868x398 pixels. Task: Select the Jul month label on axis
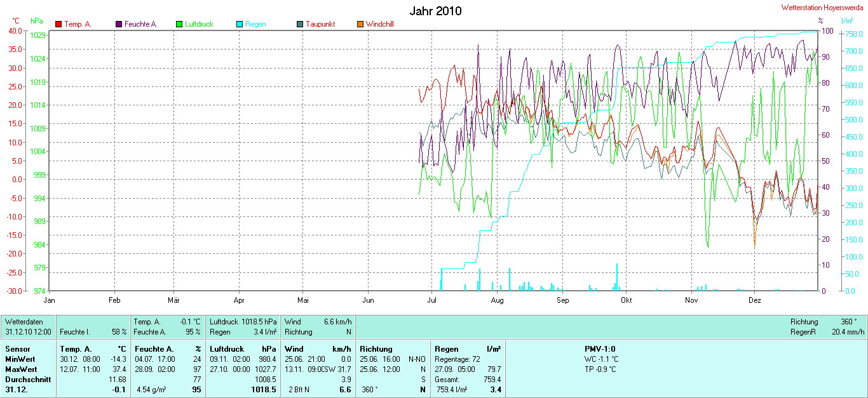432,300
